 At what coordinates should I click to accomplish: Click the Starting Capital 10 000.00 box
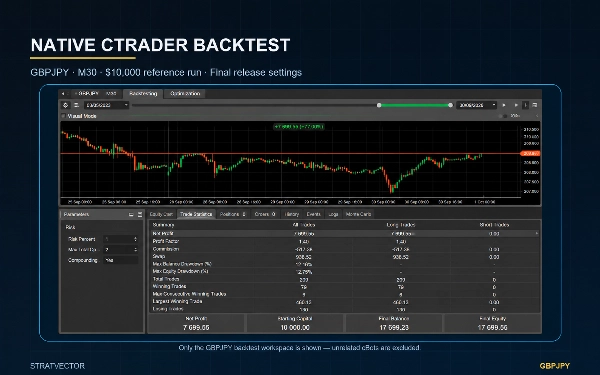pyautogui.click(x=295, y=323)
